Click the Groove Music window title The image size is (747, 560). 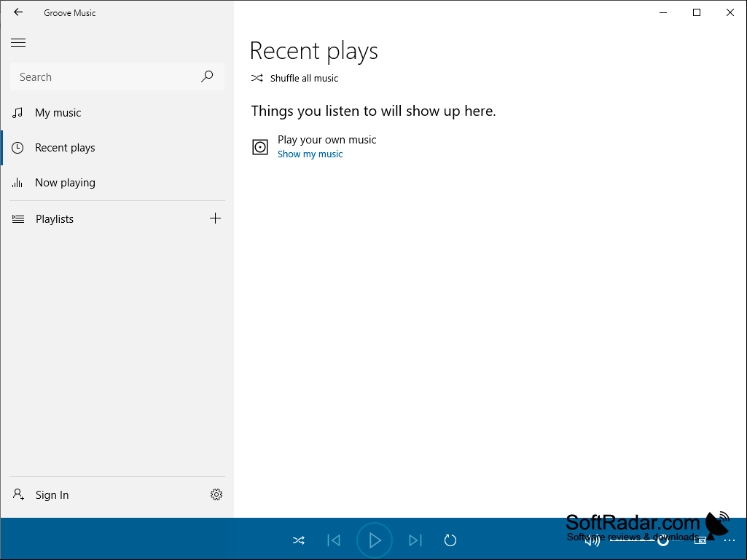click(69, 13)
